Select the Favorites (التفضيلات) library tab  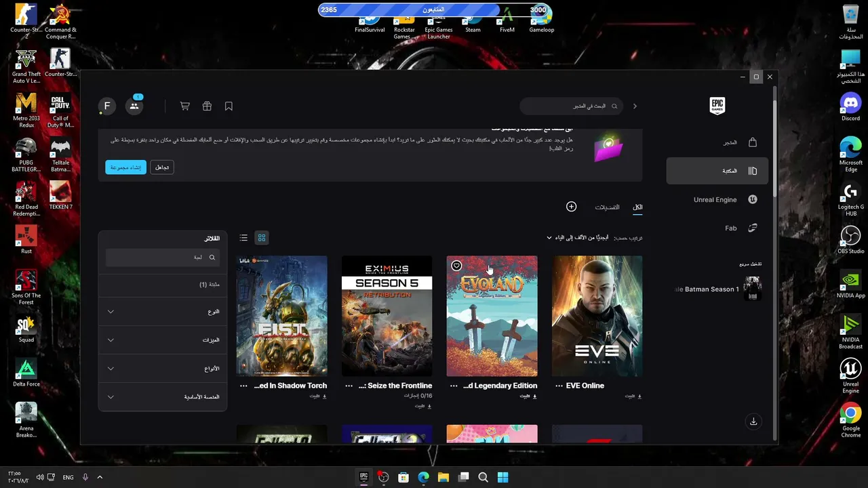point(607,207)
